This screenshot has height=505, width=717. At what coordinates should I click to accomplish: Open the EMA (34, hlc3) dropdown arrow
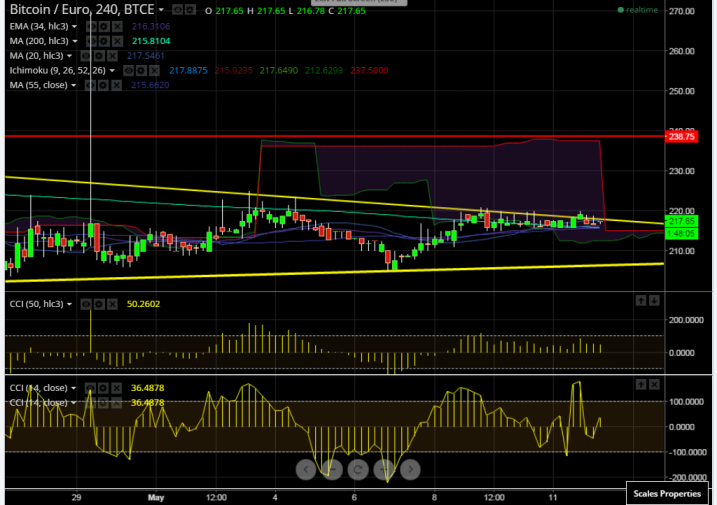[74, 27]
